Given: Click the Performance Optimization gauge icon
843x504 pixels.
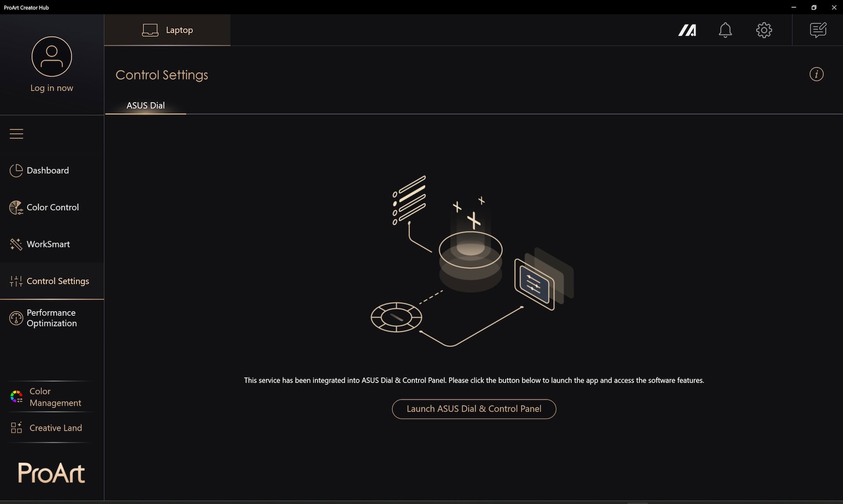Looking at the screenshot, I should click(16, 318).
